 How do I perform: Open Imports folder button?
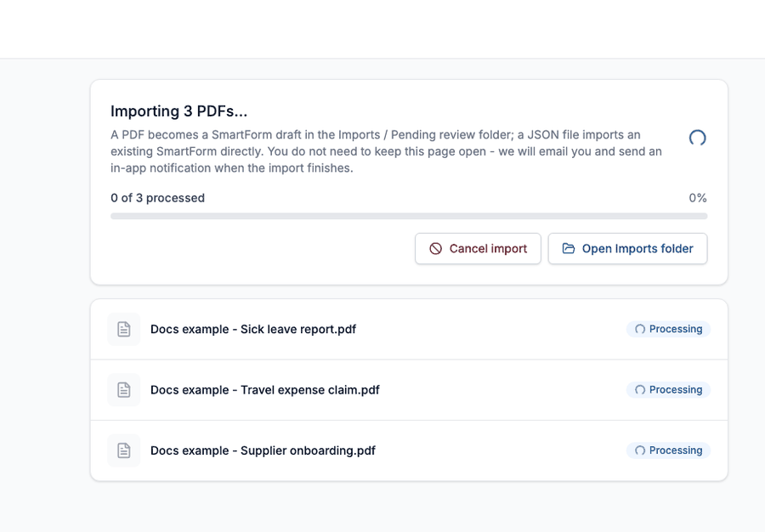click(x=627, y=249)
